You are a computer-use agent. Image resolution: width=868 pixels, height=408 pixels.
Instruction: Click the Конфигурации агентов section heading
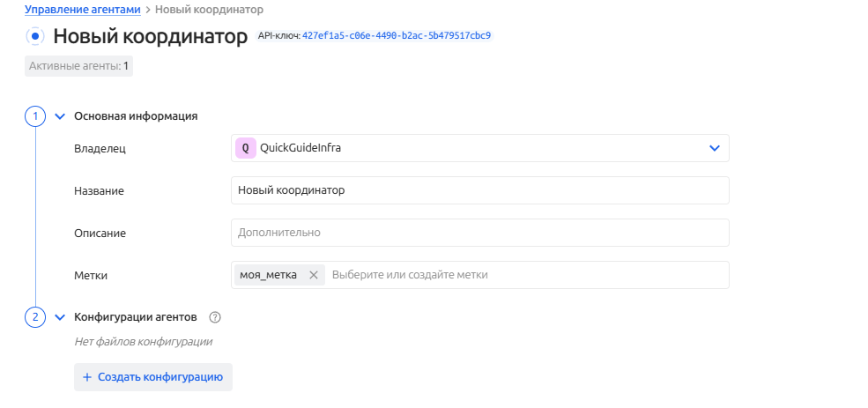(136, 317)
